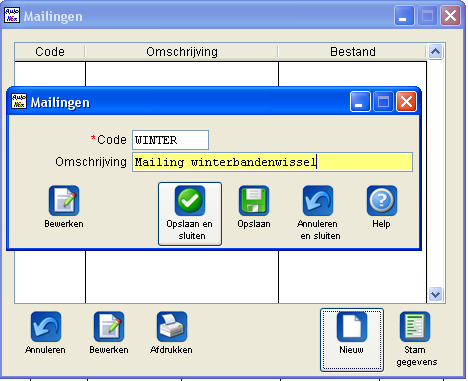Screen dimensions: 468x381
Task: Click the Bewerken icon in the dialog
Action: [x=64, y=201]
